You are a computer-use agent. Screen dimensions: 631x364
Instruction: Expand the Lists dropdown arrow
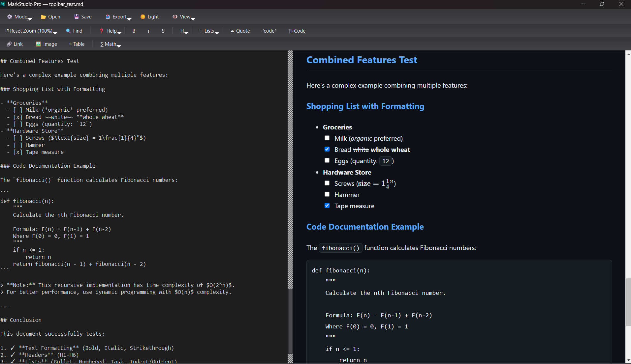(x=217, y=33)
